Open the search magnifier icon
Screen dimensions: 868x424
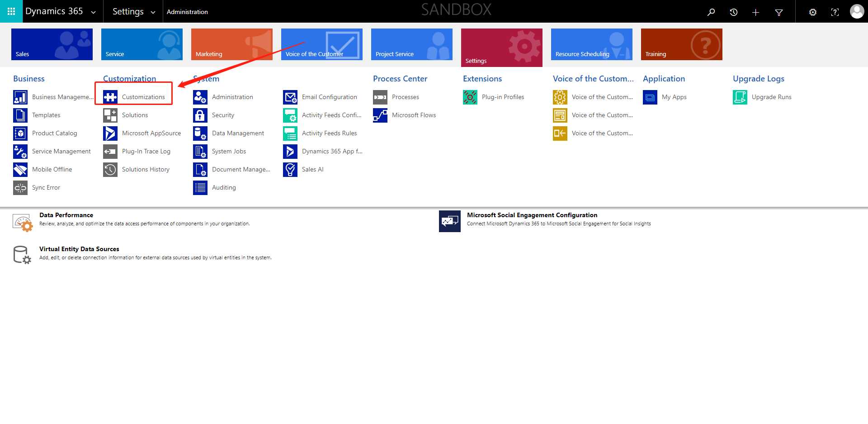(711, 12)
